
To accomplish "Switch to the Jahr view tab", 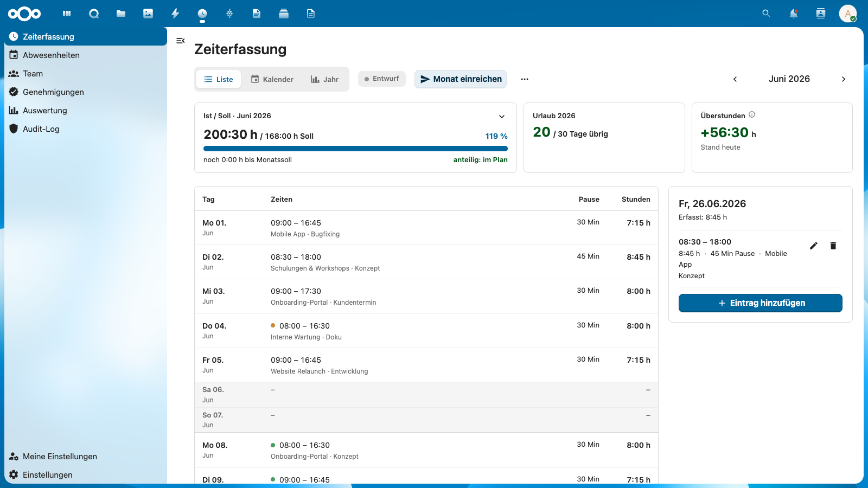I will point(324,79).
